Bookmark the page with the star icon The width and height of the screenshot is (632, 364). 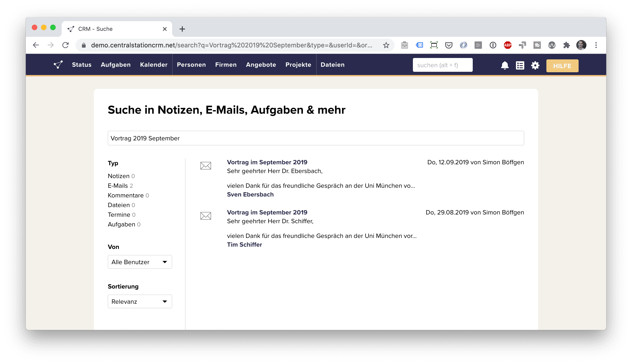[386, 45]
